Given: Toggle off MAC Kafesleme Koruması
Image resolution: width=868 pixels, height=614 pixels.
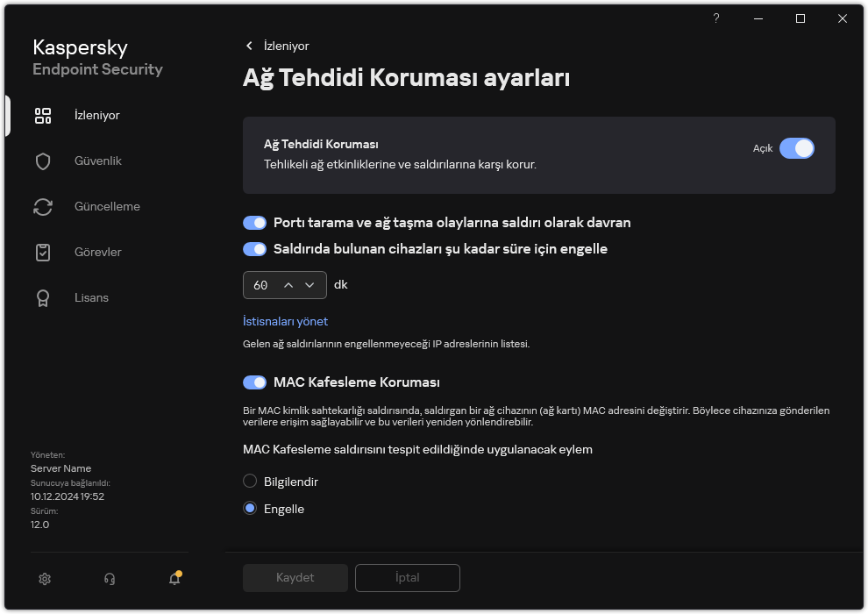Looking at the screenshot, I should 254,382.
